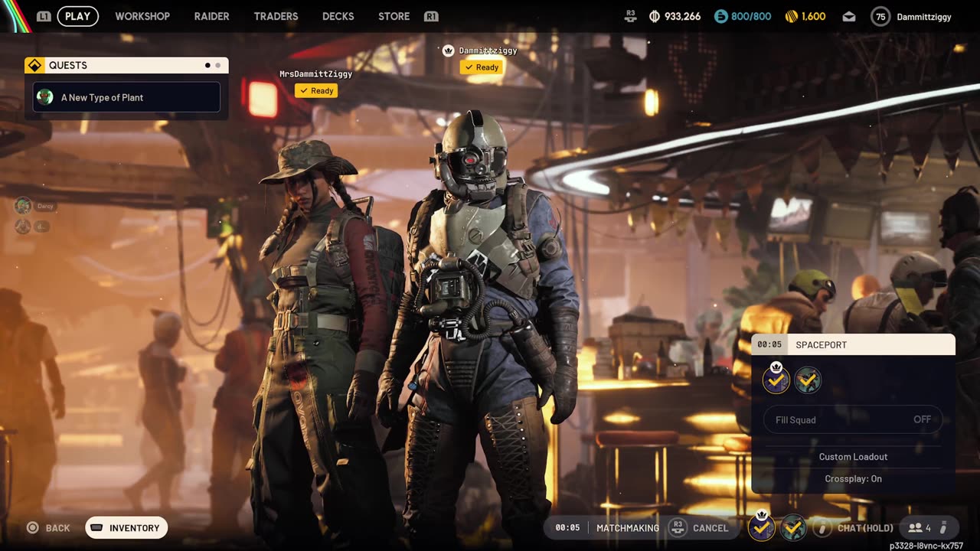Click the leader avatar in Spaceport panel

(776, 380)
